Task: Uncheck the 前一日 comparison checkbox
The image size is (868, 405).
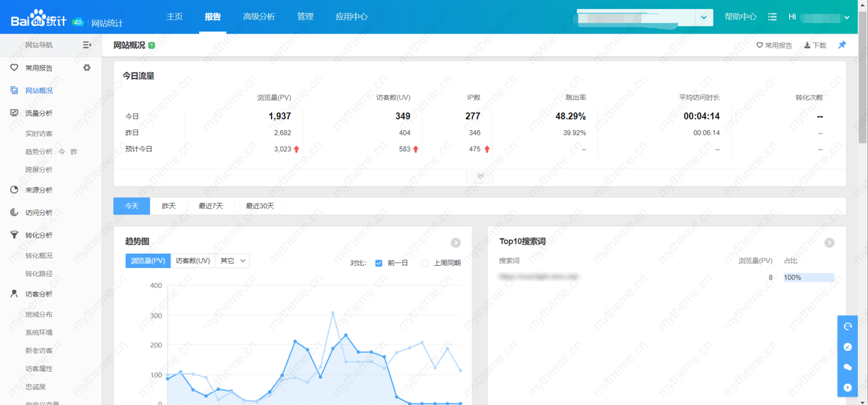Action: coord(379,263)
